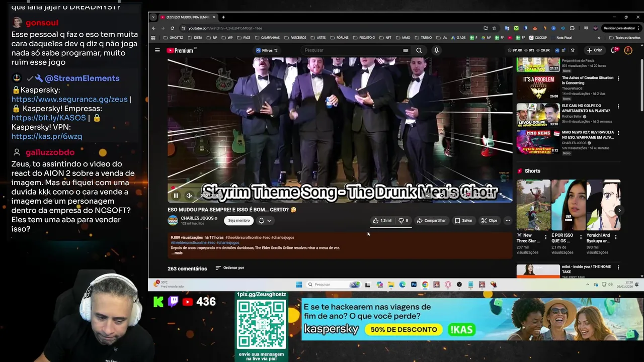Toggle the Filtros extension button

[267, 50]
